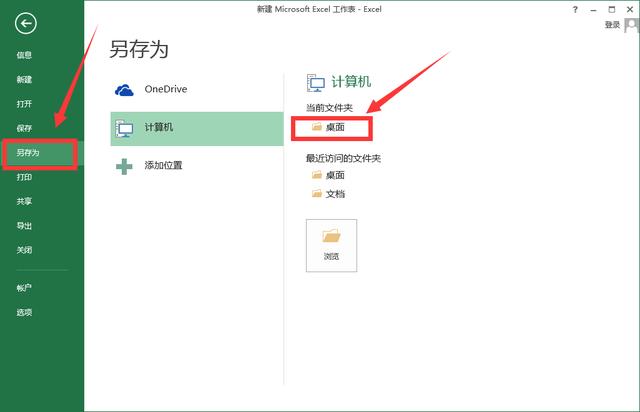Screen dimensions: 640x412
Task: Click the user avatar icon next to 登录
Action: 631,25
